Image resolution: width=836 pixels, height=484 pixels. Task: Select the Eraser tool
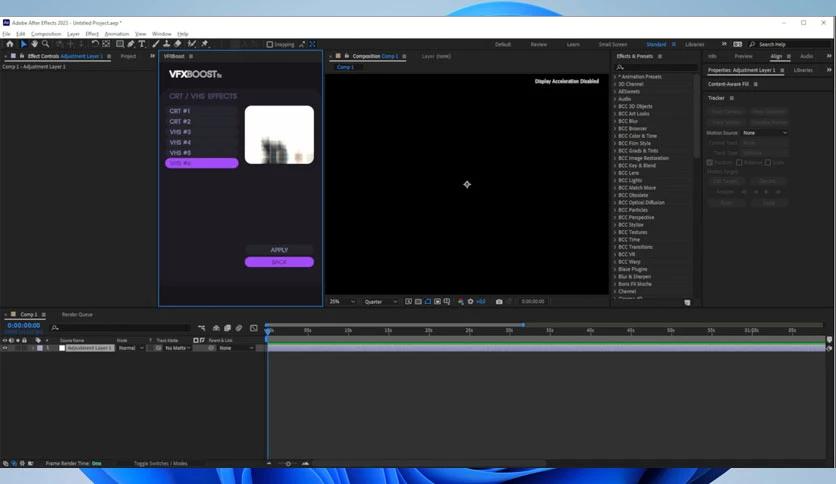coord(178,44)
